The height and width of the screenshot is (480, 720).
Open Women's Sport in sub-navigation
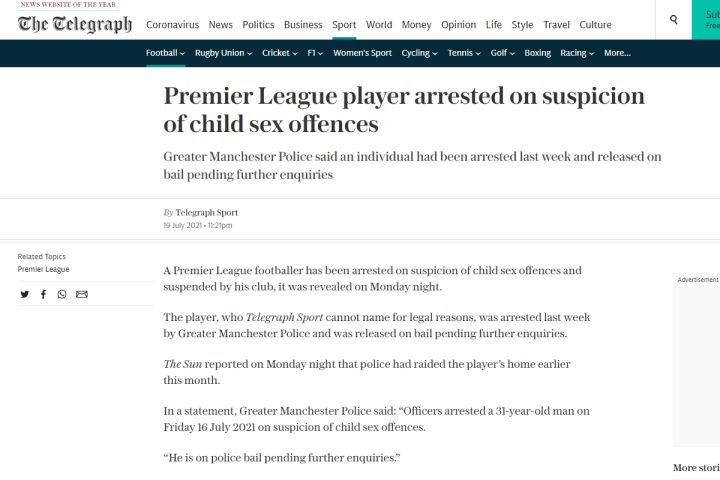[362, 53]
